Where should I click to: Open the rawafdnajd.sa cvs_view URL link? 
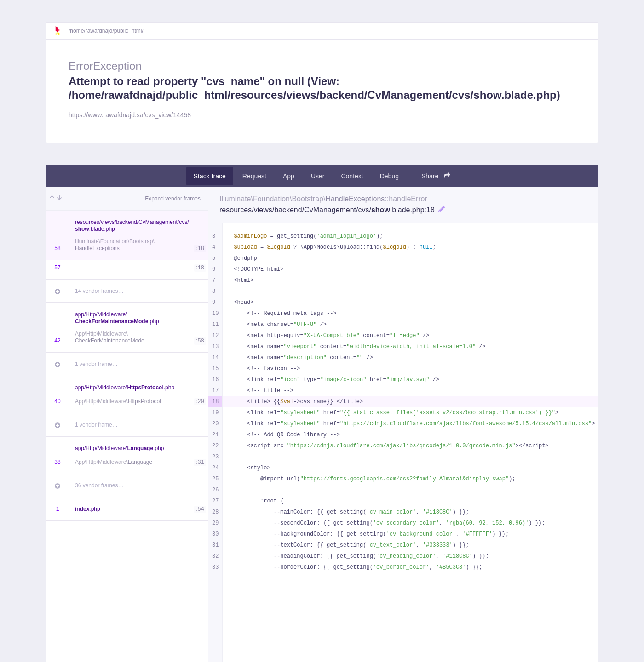click(130, 115)
